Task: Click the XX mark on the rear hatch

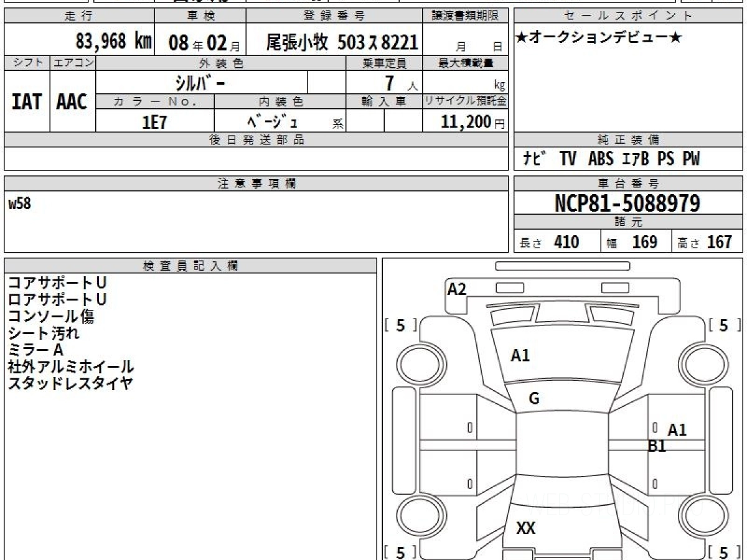Action: coord(526,528)
